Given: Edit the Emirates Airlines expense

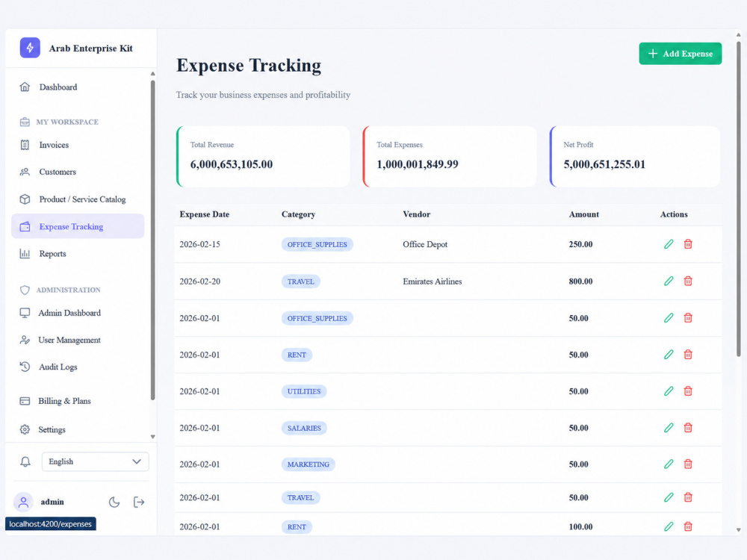Looking at the screenshot, I should (669, 281).
